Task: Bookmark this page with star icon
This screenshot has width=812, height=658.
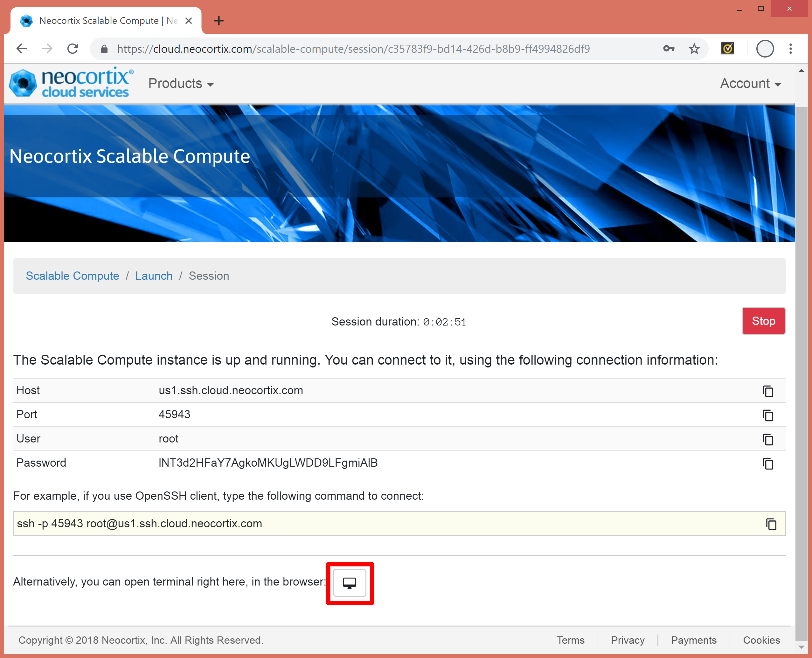Action: (694, 49)
